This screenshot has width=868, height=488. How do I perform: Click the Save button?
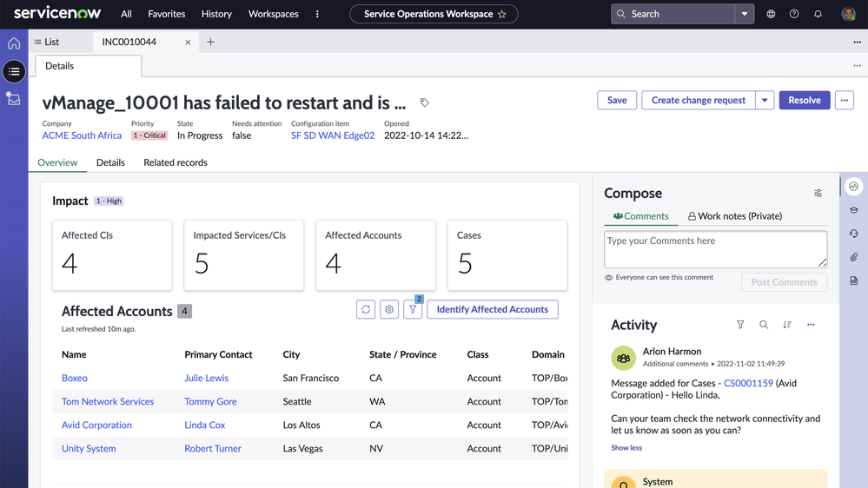click(x=617, y=100)
